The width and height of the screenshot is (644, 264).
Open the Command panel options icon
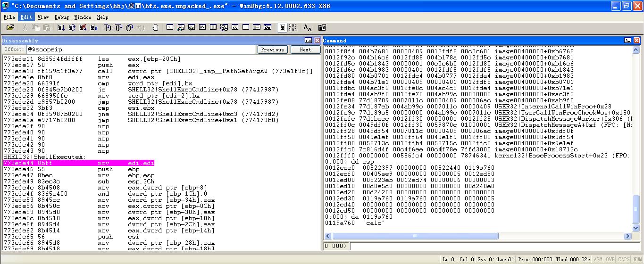[x=628, y=41]
